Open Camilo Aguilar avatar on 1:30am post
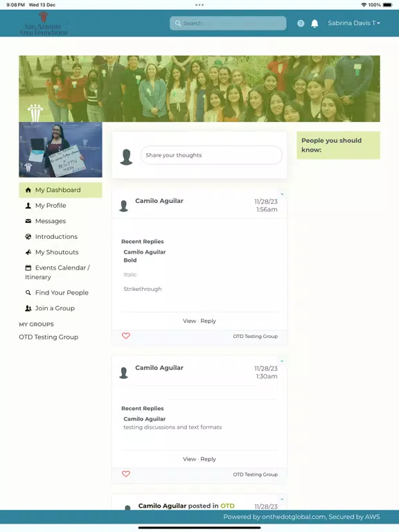 pyautogui.click(x=124, y=373)
